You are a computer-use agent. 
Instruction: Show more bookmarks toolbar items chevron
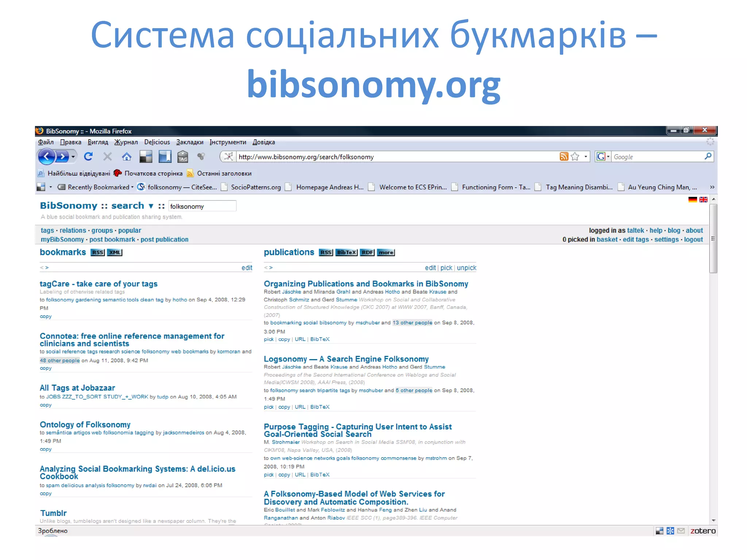[712, 187]
